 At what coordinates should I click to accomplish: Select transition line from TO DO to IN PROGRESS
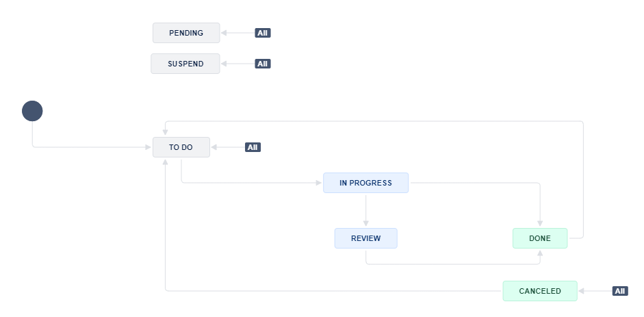[x=253, y=183]
